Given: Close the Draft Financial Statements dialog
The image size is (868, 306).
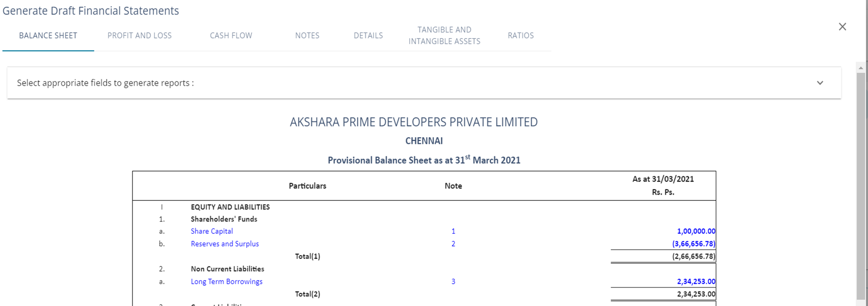Looking at the screenshot, I should coord(843,27).
